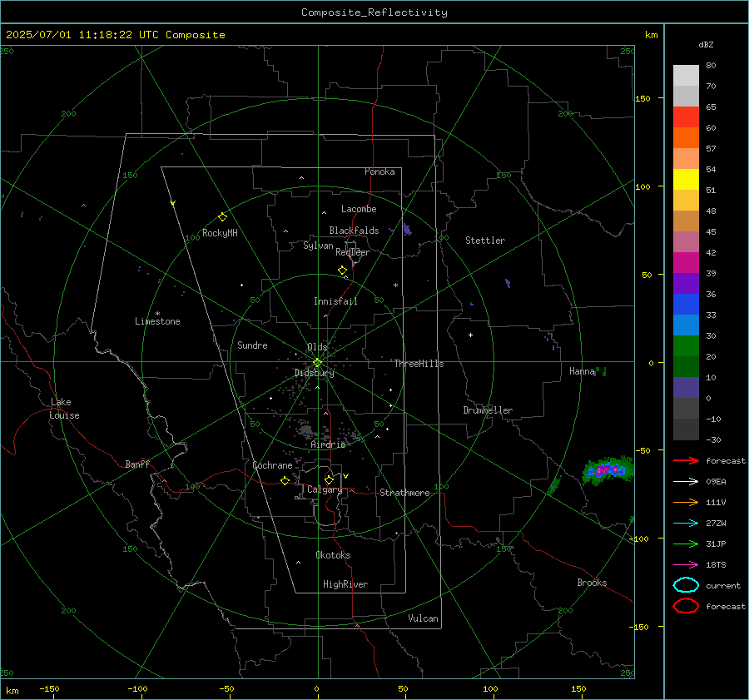This screenshot has height=700, width=749.
Task: Select the Limestone label
Action: (x=157, y=321)
